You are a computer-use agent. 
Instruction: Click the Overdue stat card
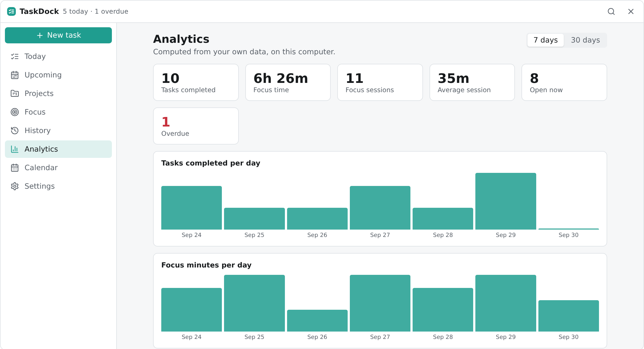pyautogui.click(x=196, y=126)
